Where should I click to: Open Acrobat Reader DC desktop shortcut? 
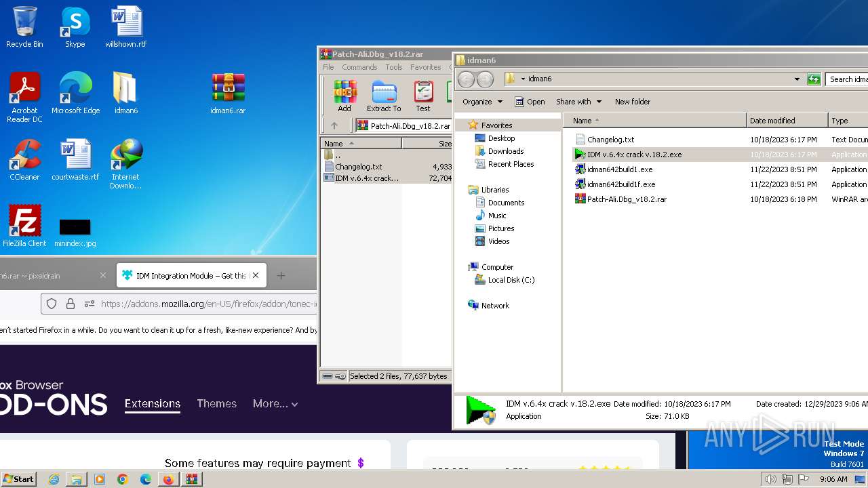tap(24, 98)
